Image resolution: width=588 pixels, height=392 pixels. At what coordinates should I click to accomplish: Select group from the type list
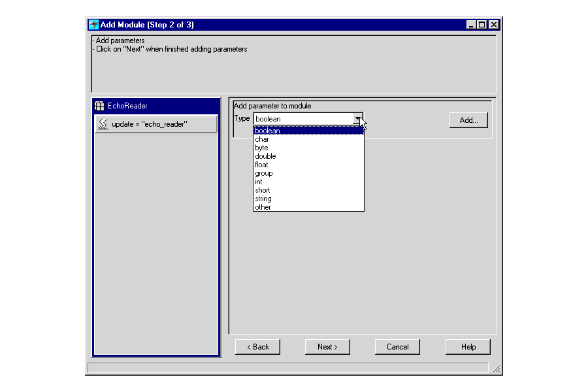(x=308, y=173)
